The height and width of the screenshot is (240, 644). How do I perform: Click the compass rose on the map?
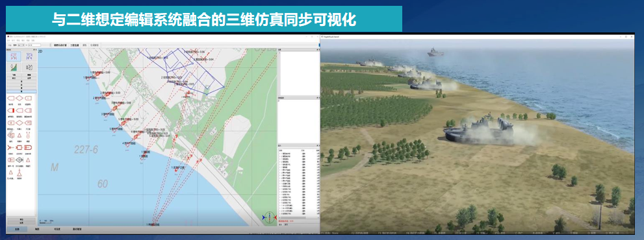tap(269, 217)
